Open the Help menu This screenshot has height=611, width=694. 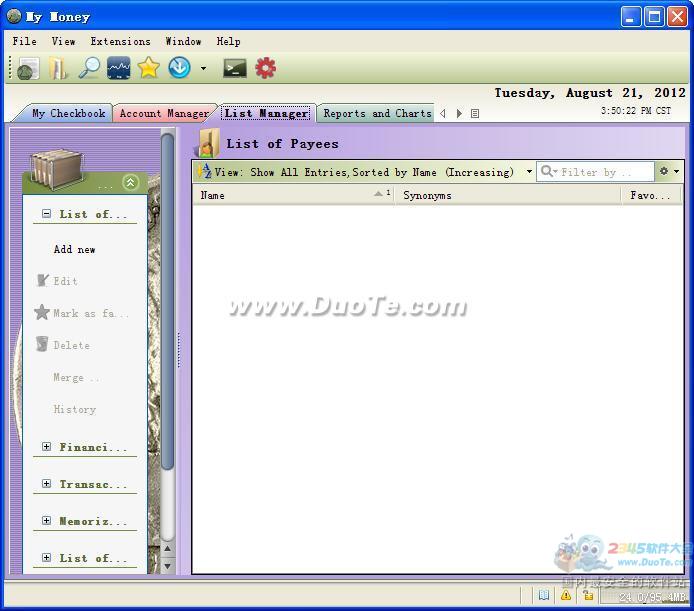click(x=228, y=41)
